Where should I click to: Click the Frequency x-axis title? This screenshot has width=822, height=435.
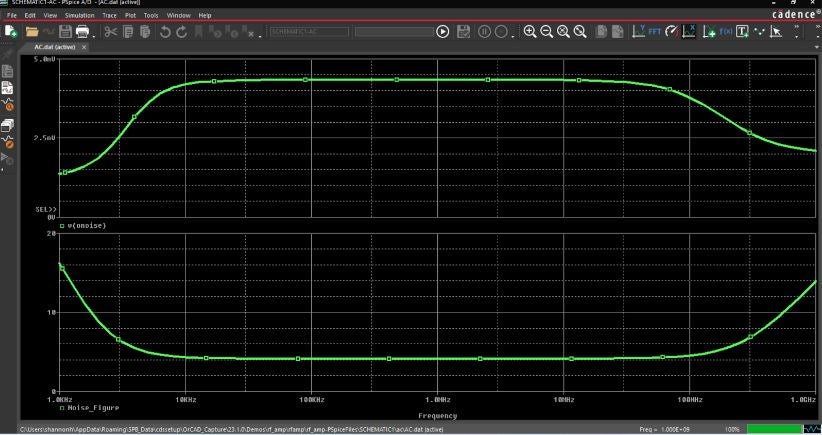point(437,416)
